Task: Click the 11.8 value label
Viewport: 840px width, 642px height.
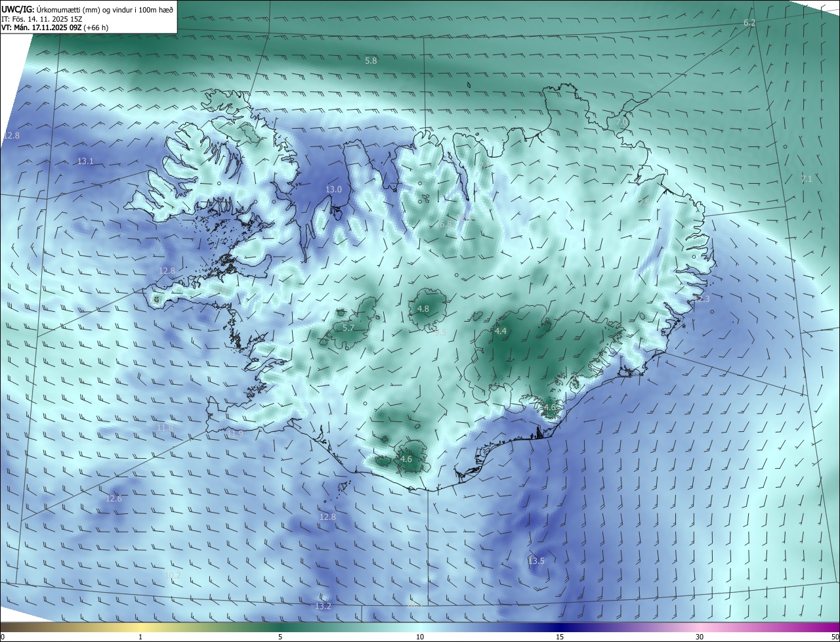Action: 165,428
